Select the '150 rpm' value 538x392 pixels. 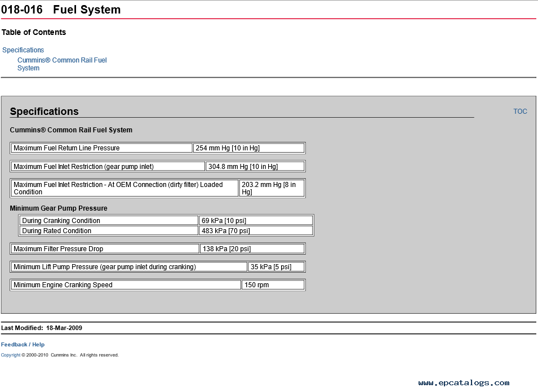273,285
